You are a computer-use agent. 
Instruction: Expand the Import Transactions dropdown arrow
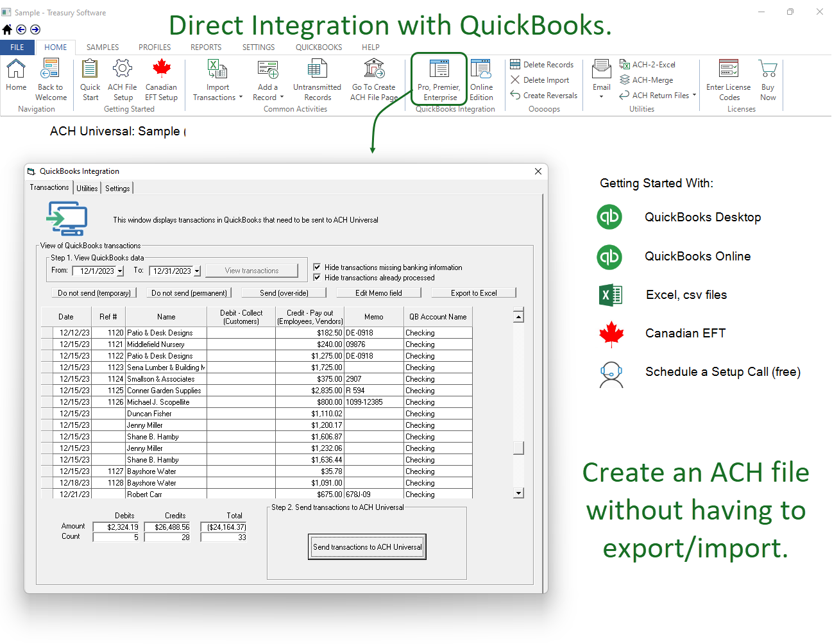(241, 97)
